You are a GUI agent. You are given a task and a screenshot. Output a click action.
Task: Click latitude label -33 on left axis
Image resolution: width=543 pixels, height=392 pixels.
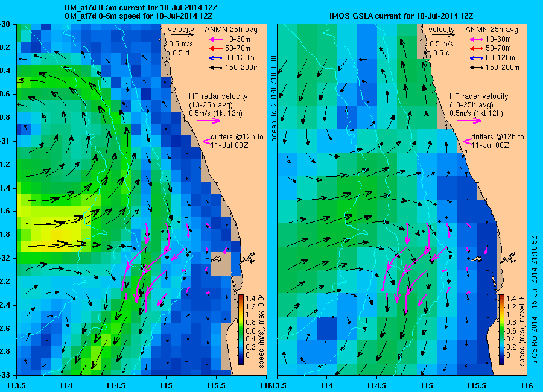(5, 375)
